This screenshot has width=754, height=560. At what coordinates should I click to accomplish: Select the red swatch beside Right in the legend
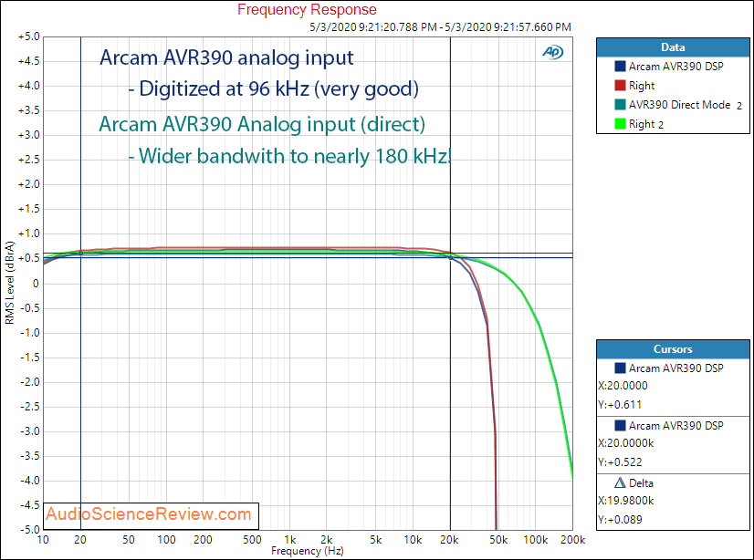pos(620,86)
